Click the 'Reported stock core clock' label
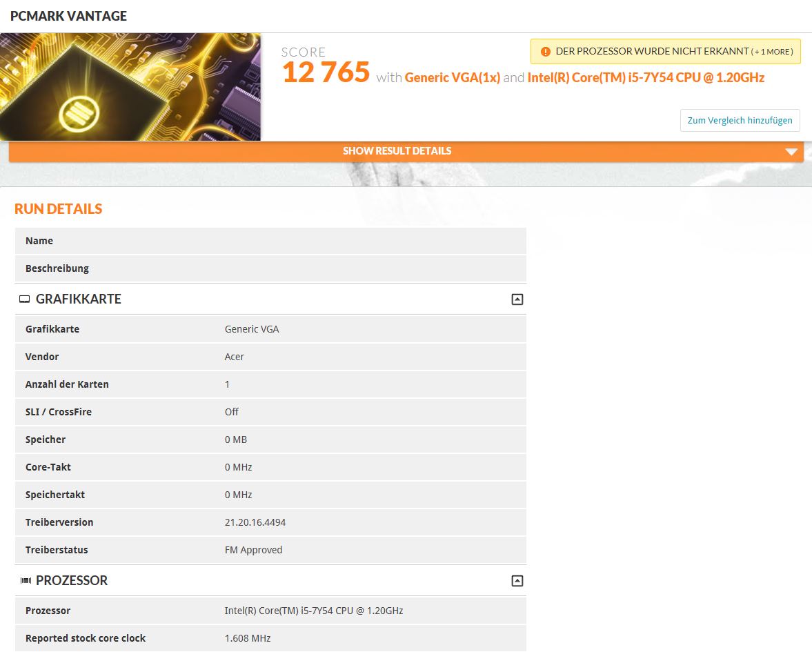 [x=86, y=638]
